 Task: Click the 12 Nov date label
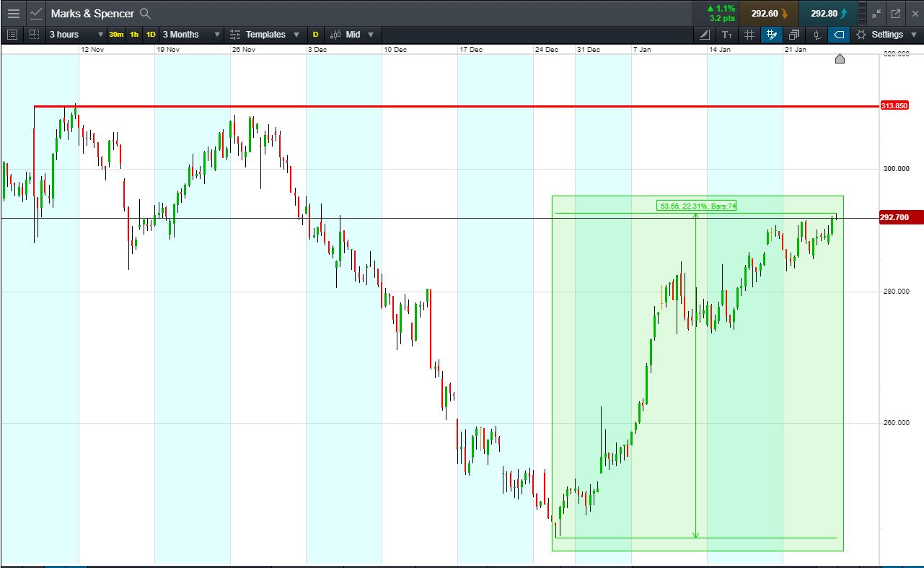[x=92, y=49]
